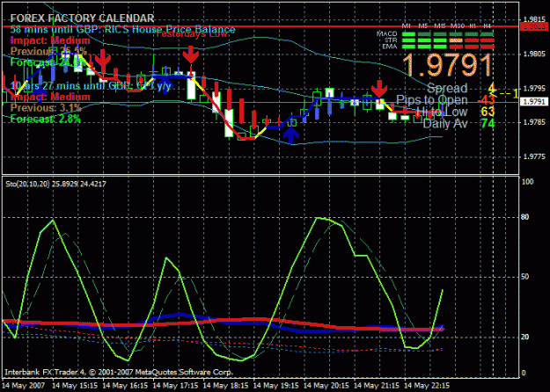Click the STR row label
This screenshot has height=392, width=550.
(391, 40)
